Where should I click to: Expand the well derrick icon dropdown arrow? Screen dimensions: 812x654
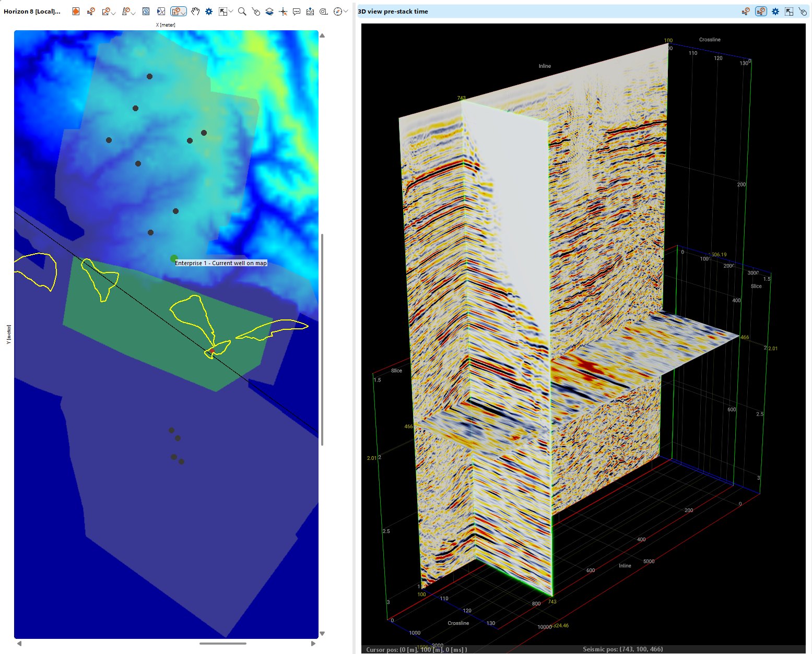tap(133, 13)
